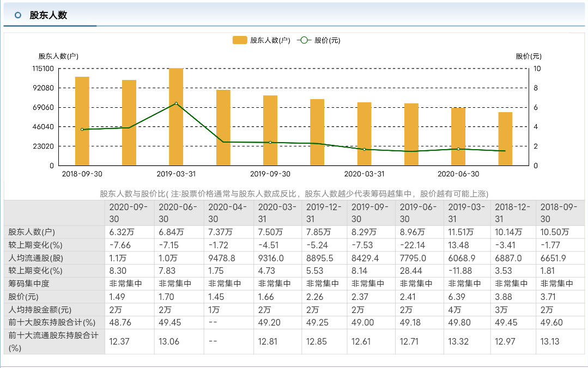Click the x-axis label 2020-03-31
The height and width of the screenshot is (368, 588).
(364, 174)
